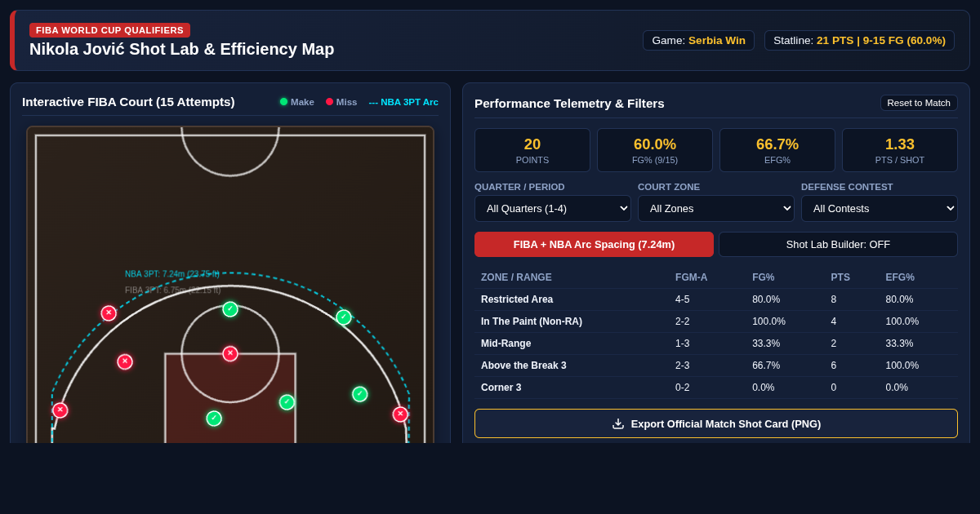980x514 pixels.
Task: Click the NBA 3PT: 7.24m court label
Action: [x=172, y=274]
